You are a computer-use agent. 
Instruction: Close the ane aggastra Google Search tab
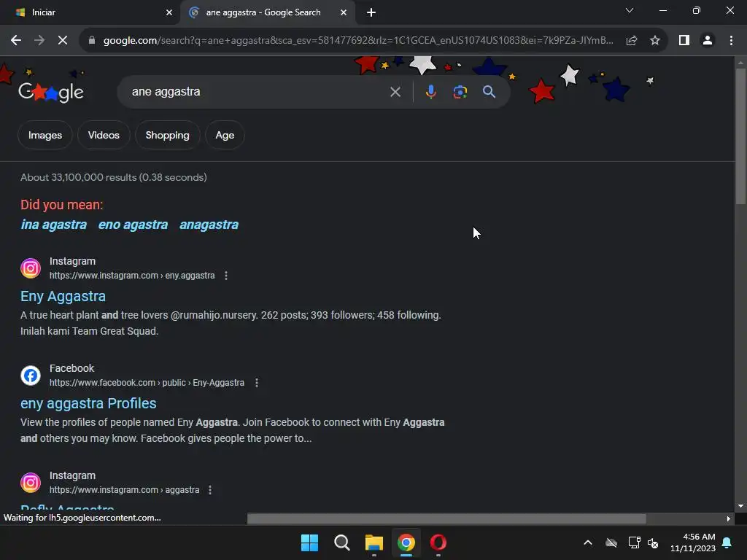tap(344, 12)
